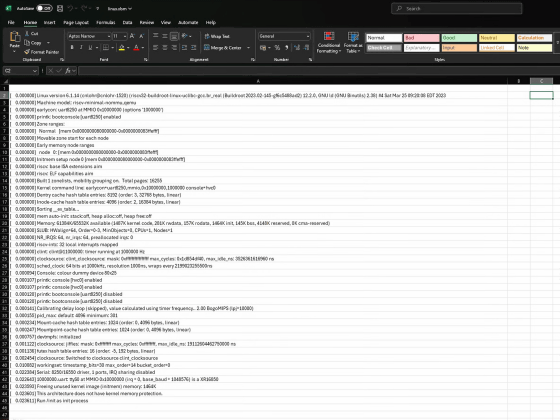Open the Formulas tab
The width and height of the screenshot is (560, 420).
coord(106,22)
